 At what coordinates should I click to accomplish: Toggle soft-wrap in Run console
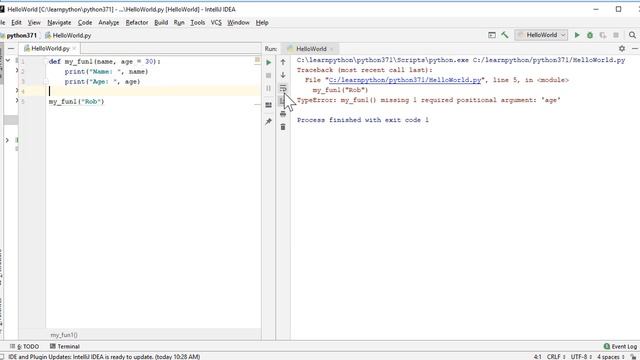pyautogui.click(x=283, y=88)
